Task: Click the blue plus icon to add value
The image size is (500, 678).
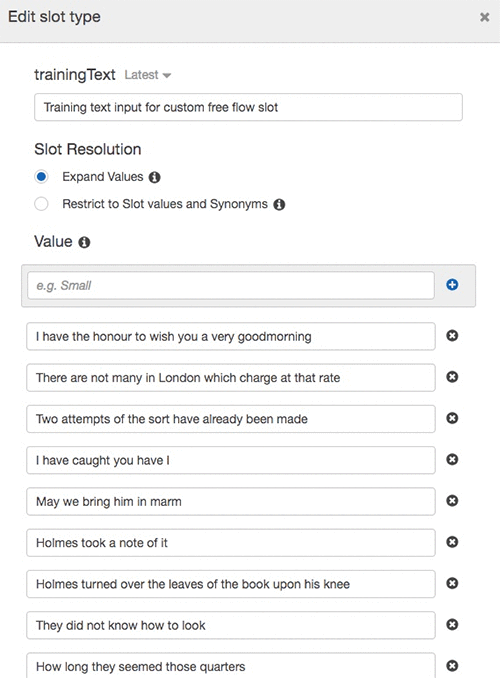Action: pos(452,285)
